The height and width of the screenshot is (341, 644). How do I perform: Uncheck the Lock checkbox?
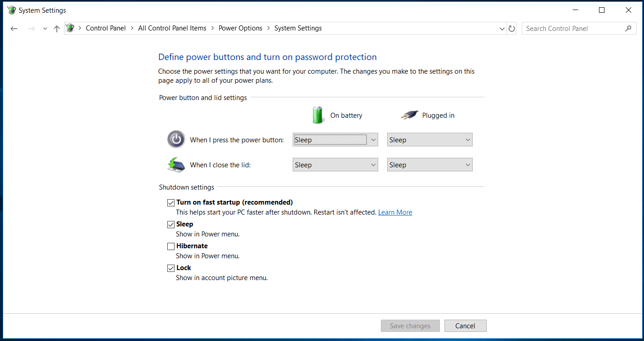point(171,268)
